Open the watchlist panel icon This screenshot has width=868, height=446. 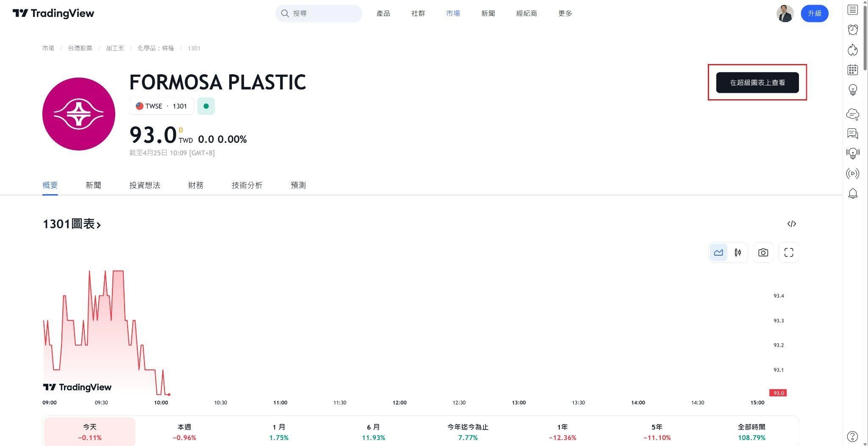pos(853,10)
